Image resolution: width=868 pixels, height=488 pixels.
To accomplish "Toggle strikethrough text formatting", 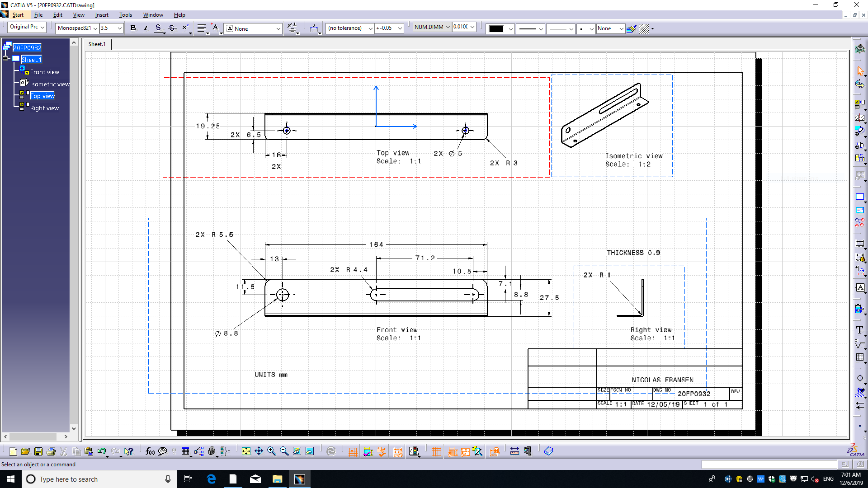I will [172, 28].
